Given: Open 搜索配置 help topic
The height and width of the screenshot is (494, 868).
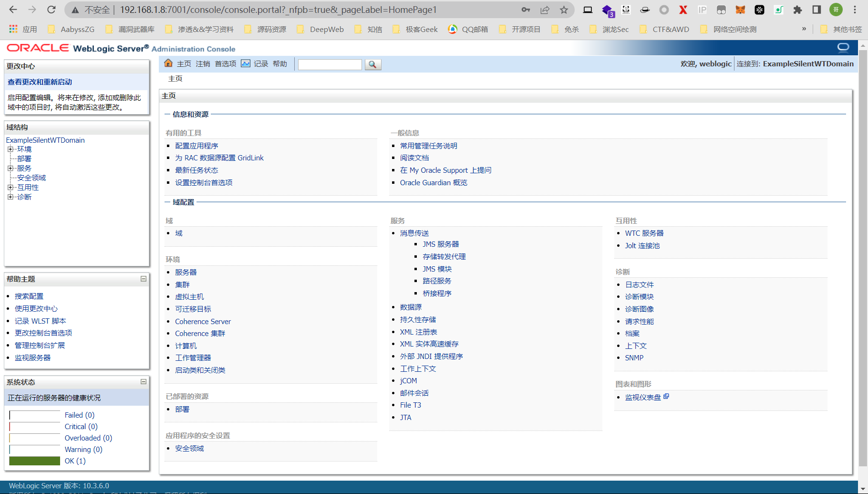Looking at the screenshot, I should [29, 296].
